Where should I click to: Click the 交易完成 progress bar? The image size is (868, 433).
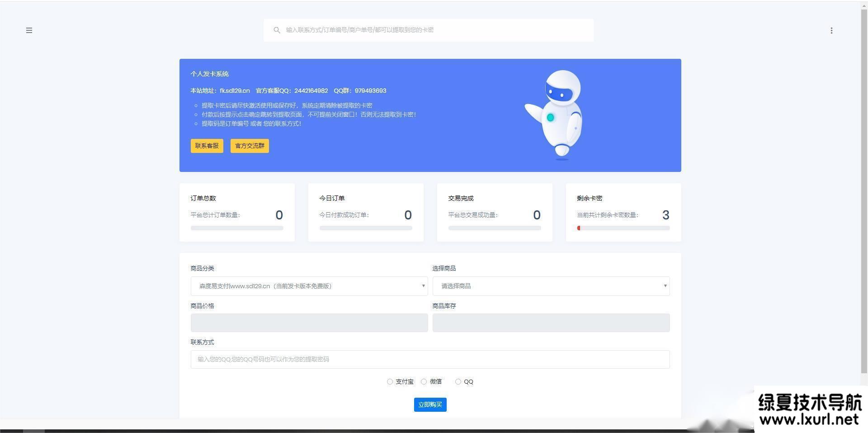(495, 228)
